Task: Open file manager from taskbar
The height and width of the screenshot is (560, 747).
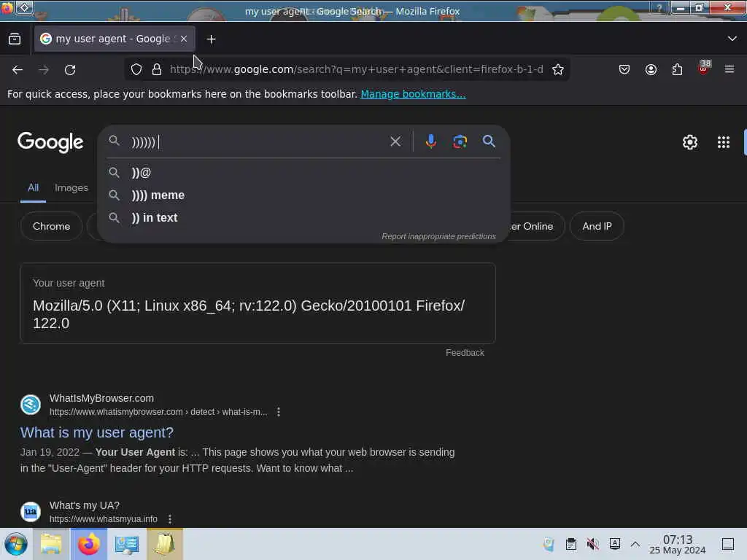Action: coord(51,544)
